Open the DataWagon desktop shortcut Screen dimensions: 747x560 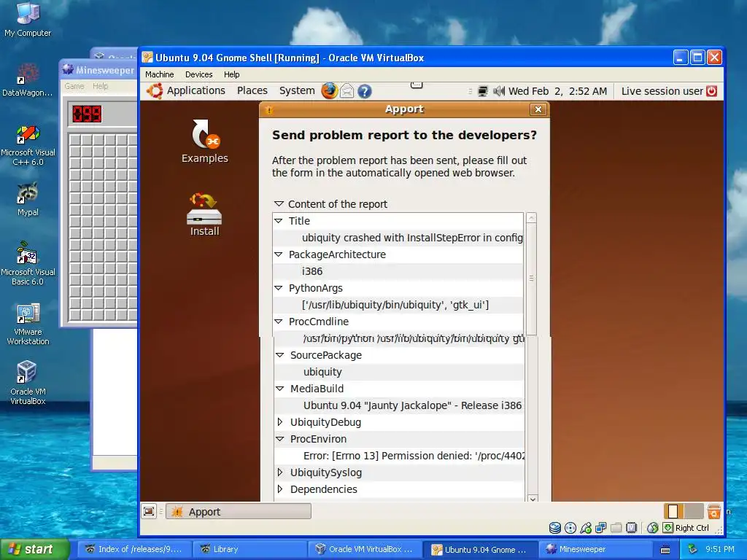pyautogui.click(x=28, y=80)
